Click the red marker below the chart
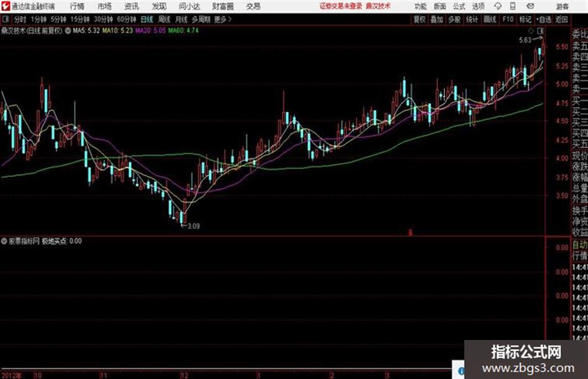This screenshot has height=379, width=588. 410,233
